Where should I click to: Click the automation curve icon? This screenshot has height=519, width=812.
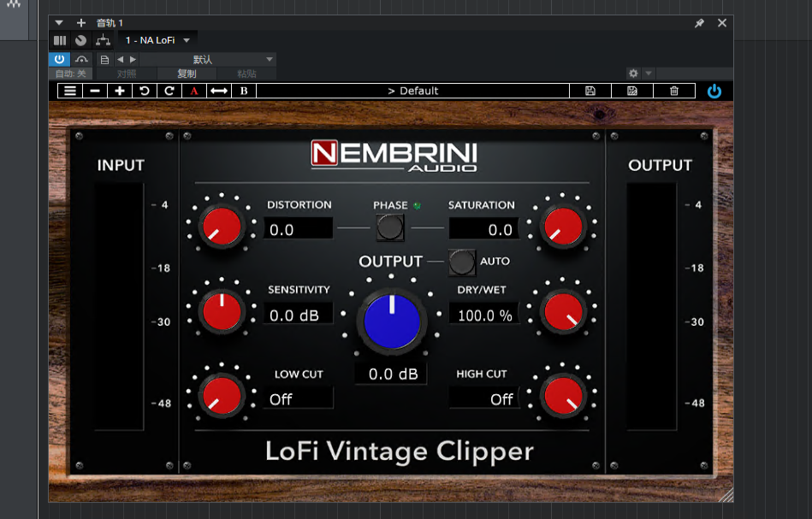(x=81, y=59)
